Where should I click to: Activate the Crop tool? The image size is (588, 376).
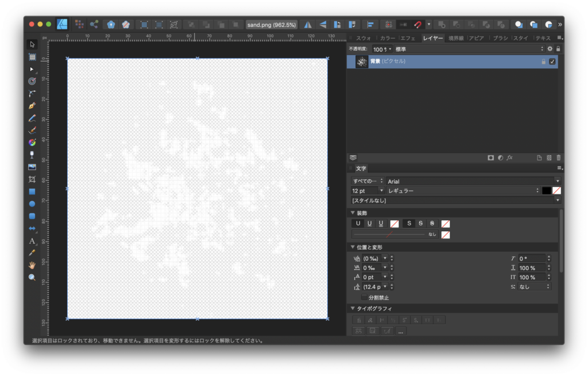point(32,179)
